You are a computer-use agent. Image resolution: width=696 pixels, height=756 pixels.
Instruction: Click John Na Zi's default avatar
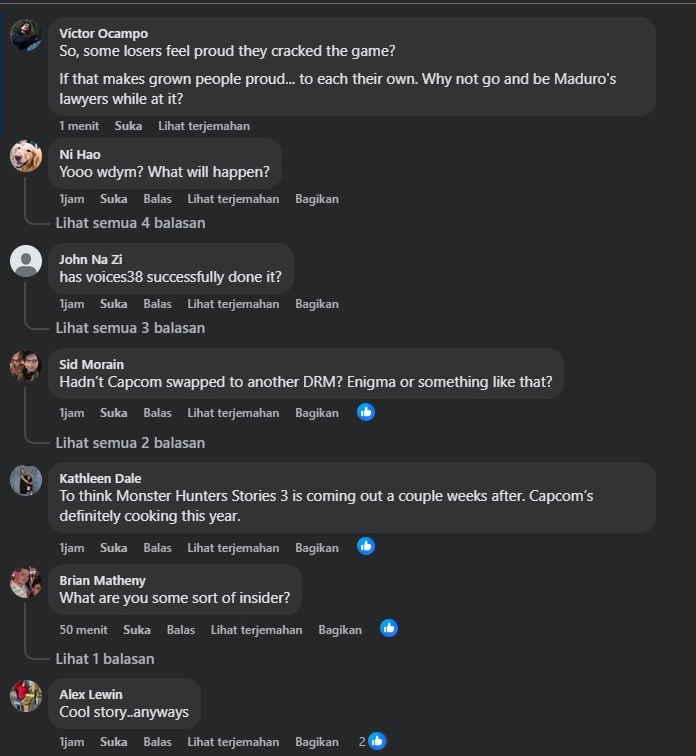(x=26, y=261)
